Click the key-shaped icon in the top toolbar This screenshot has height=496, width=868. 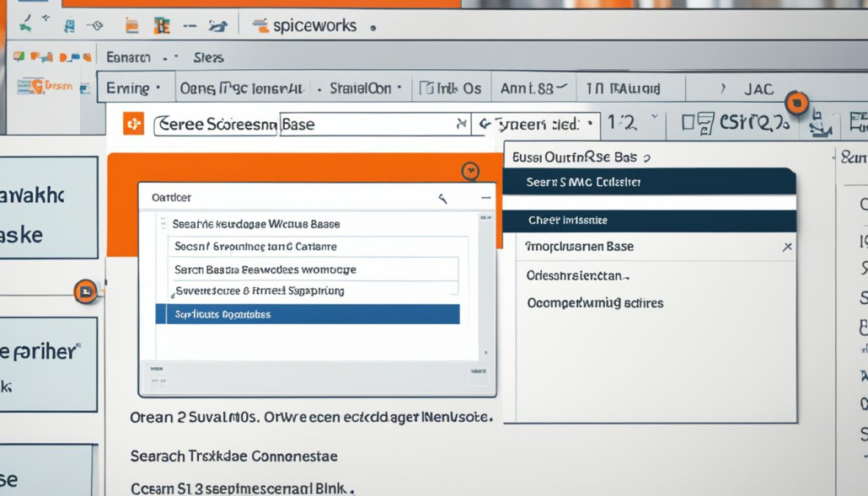pos(95,25)
